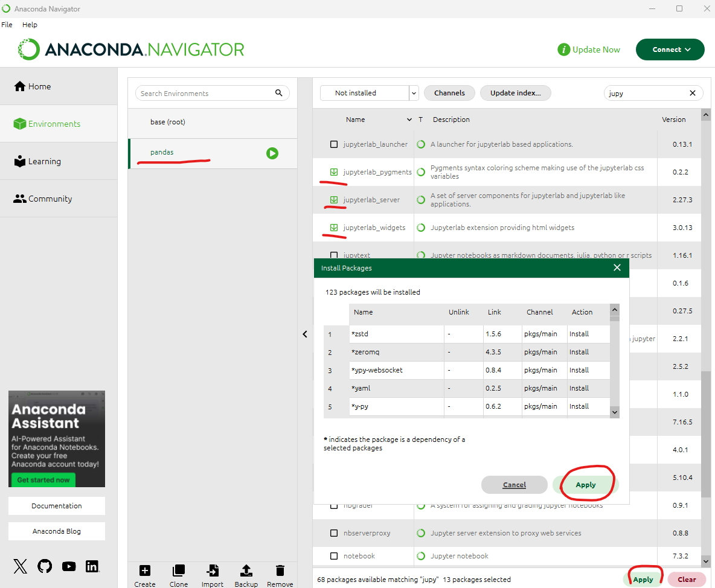Select the *ypy-websocket row in dialog
This screenshot has width=715, height=588.
467,370
